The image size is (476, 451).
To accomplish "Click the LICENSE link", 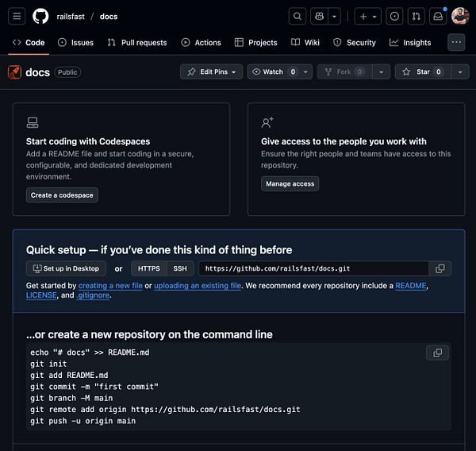I will coord(41,295).
